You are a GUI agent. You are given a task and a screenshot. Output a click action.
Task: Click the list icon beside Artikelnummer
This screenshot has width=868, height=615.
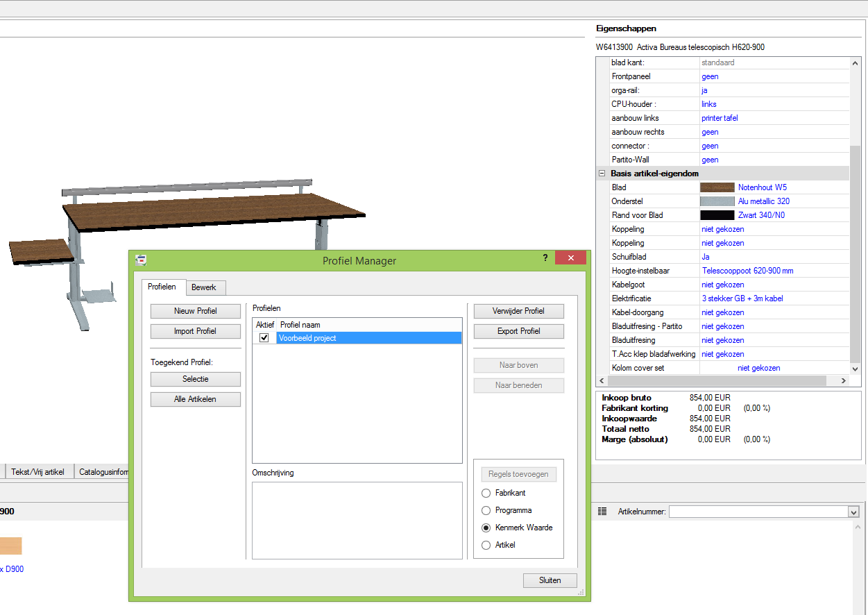click(x=602, y=512)
